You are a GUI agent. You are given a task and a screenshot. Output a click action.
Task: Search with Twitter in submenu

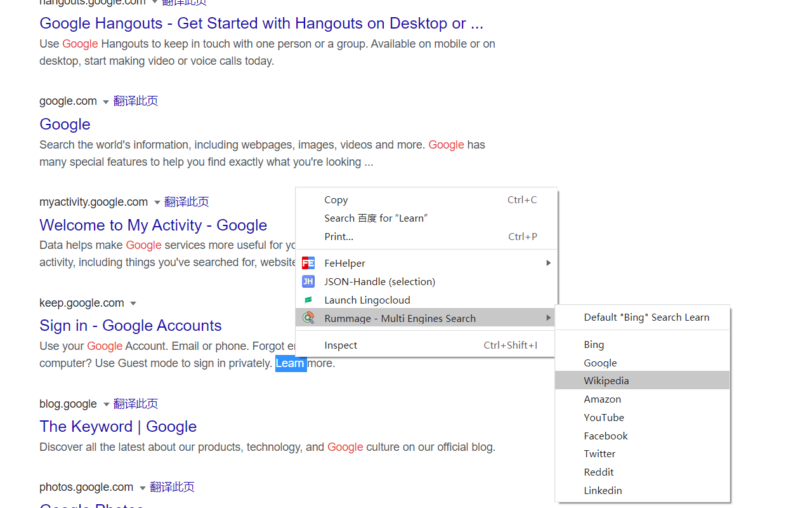pyautogui.click(x=643, y=453)
